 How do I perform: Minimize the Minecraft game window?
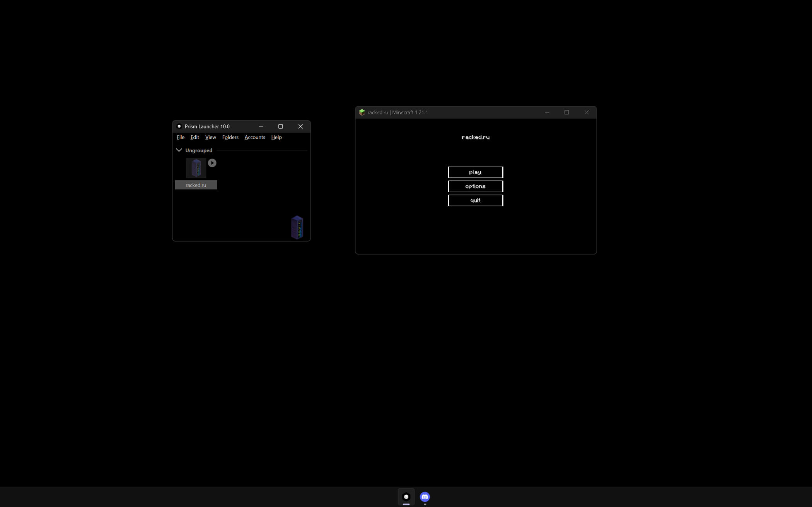tap(547, 112)
